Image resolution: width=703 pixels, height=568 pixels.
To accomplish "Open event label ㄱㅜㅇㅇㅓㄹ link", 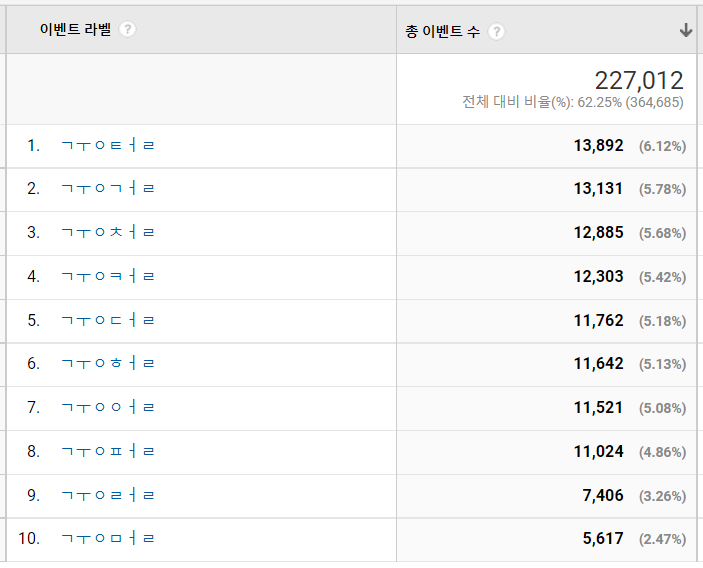I will (108, 407).
